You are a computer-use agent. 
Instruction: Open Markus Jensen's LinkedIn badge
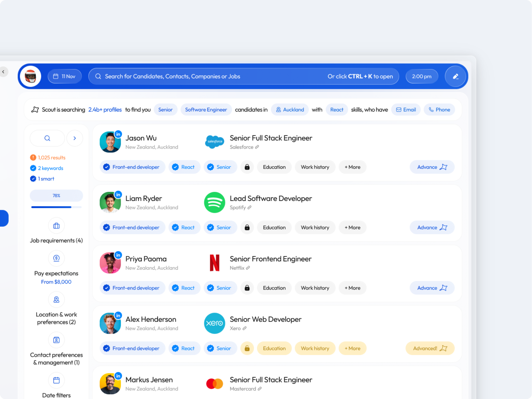coord(118,376)
